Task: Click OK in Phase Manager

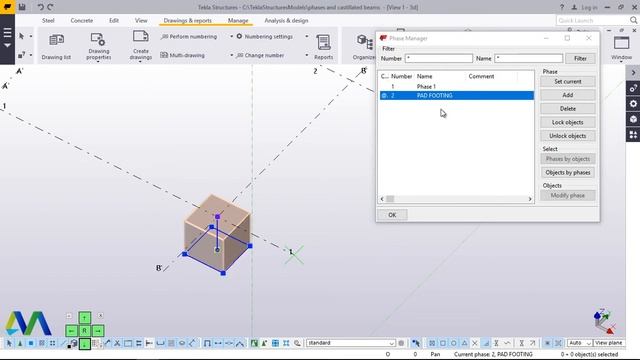Action: (392, 215)
